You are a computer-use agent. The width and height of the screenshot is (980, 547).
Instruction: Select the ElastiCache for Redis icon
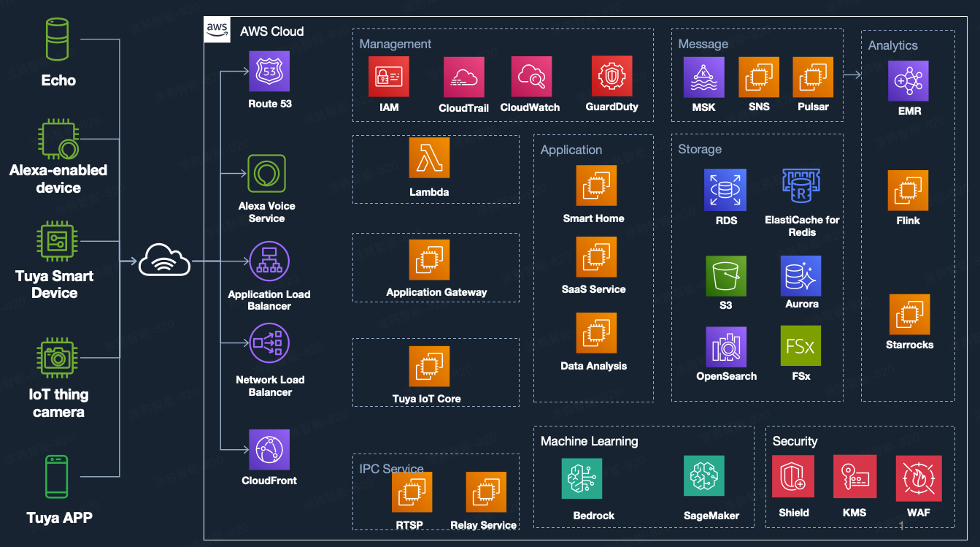click(802, 188)
